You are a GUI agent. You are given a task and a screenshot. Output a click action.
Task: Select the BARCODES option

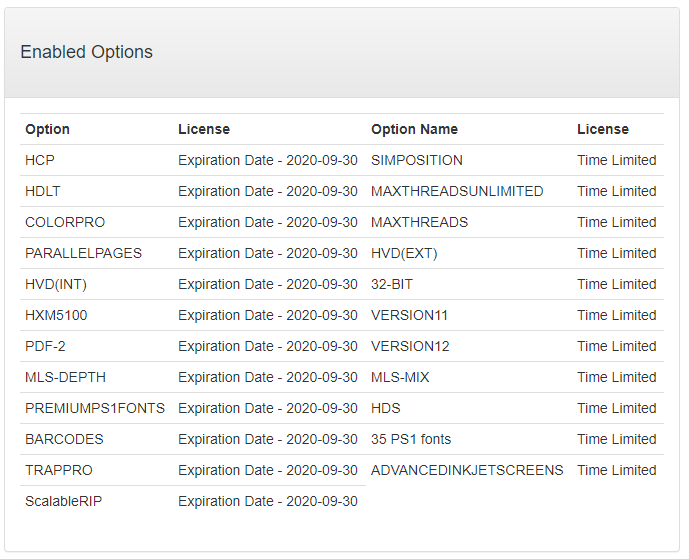[x=64, y=439]
